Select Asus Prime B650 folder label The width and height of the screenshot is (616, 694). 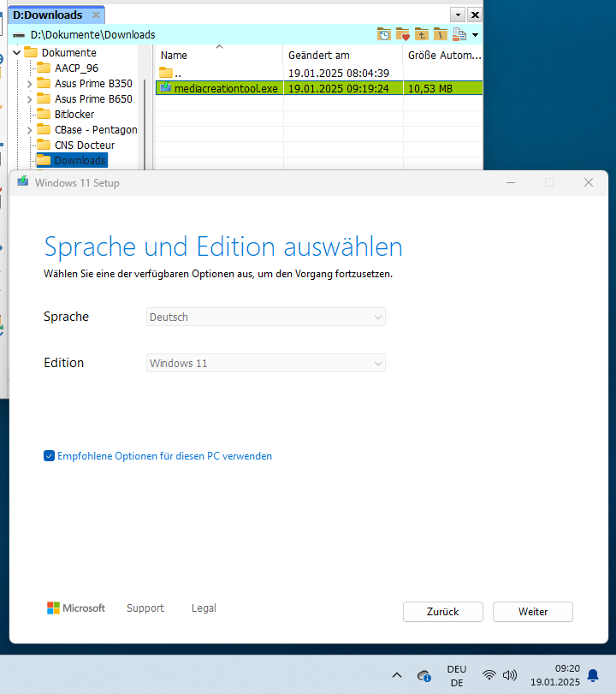tap(93, 99)
